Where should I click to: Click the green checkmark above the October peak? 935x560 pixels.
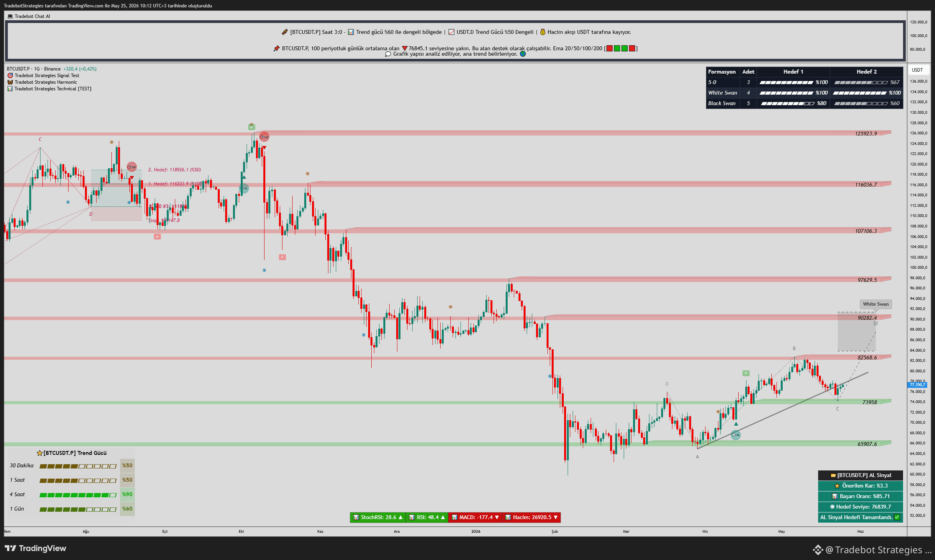252,127
